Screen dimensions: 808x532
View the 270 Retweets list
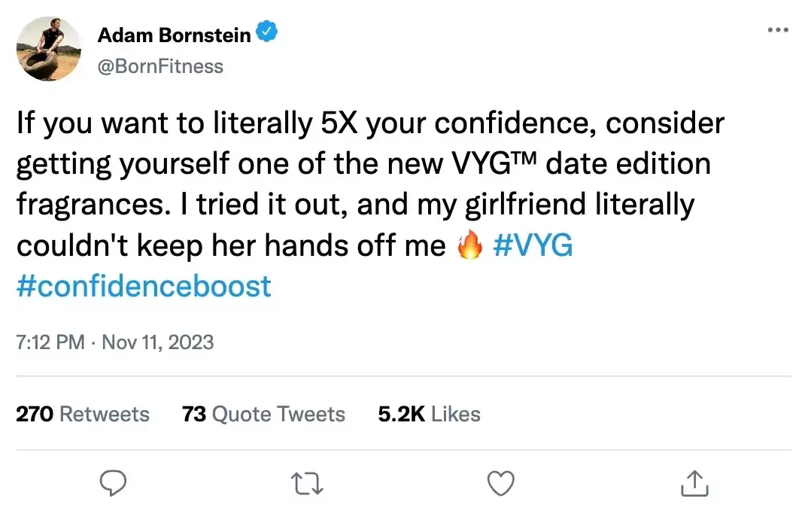(x=83, y=414)
